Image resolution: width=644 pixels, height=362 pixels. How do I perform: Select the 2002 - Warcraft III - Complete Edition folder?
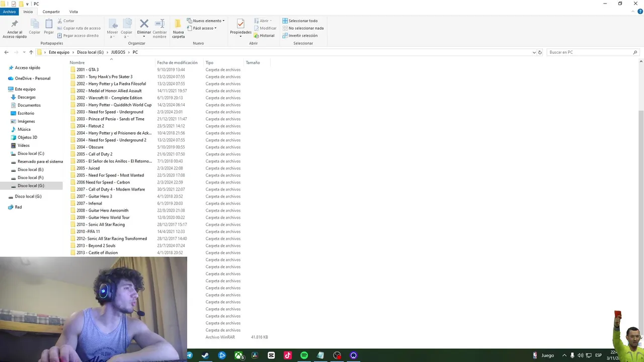[x=109, y=98]
